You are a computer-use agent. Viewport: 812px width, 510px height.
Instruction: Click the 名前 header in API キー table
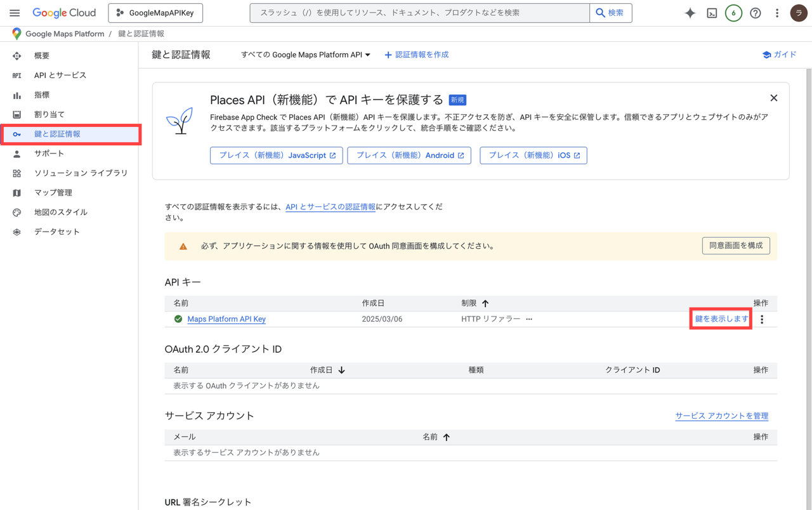pyautogui.click(x=181, y=303)
